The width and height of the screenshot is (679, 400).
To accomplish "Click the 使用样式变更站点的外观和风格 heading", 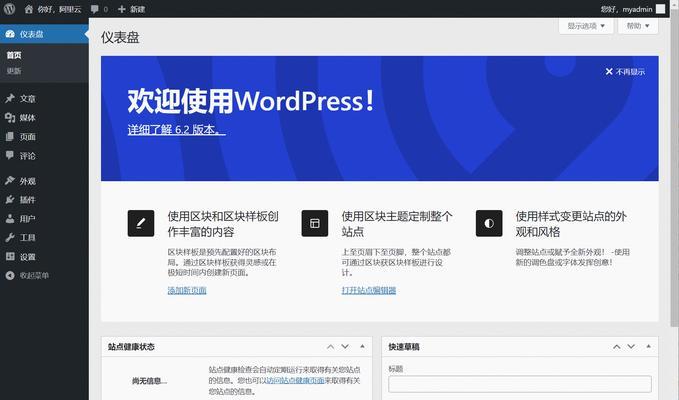I will tap(571, 224).
